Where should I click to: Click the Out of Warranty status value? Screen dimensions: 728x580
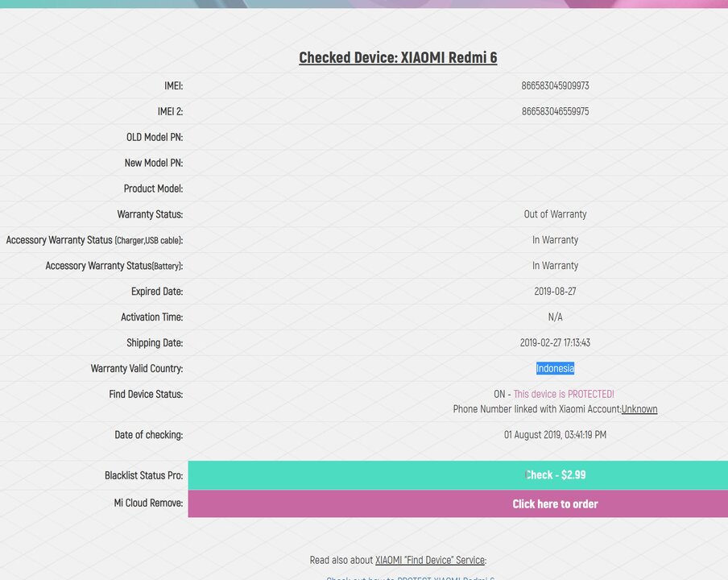tap(555, 214)
